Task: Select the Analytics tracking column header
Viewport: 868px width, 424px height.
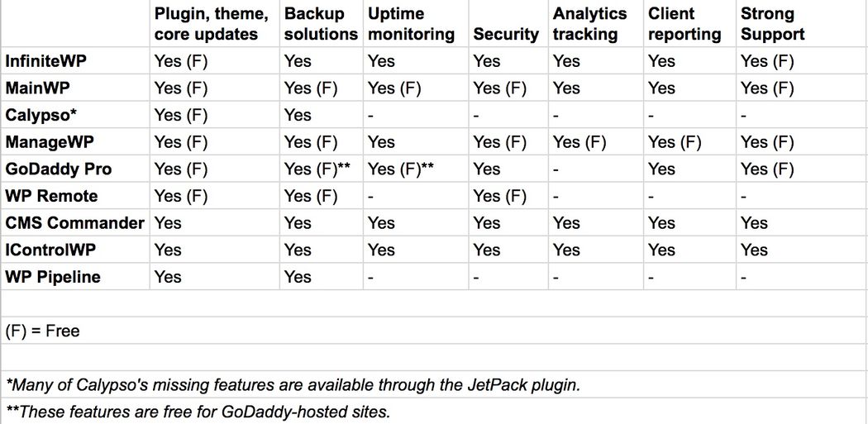Action: [x=596, y=24]
